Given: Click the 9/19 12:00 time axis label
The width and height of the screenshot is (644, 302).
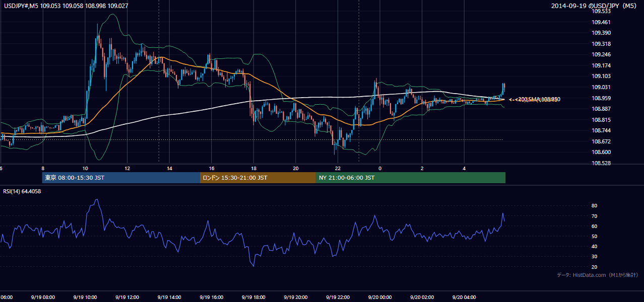Looking at the screenshot, I should 127,297.
